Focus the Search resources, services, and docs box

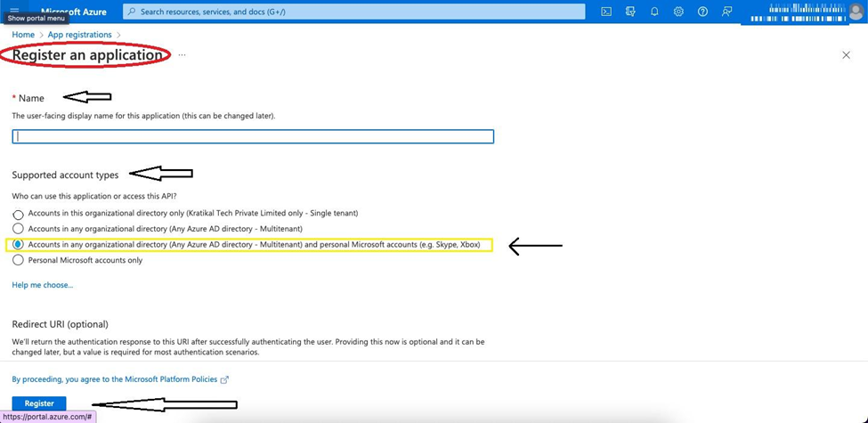353,12
